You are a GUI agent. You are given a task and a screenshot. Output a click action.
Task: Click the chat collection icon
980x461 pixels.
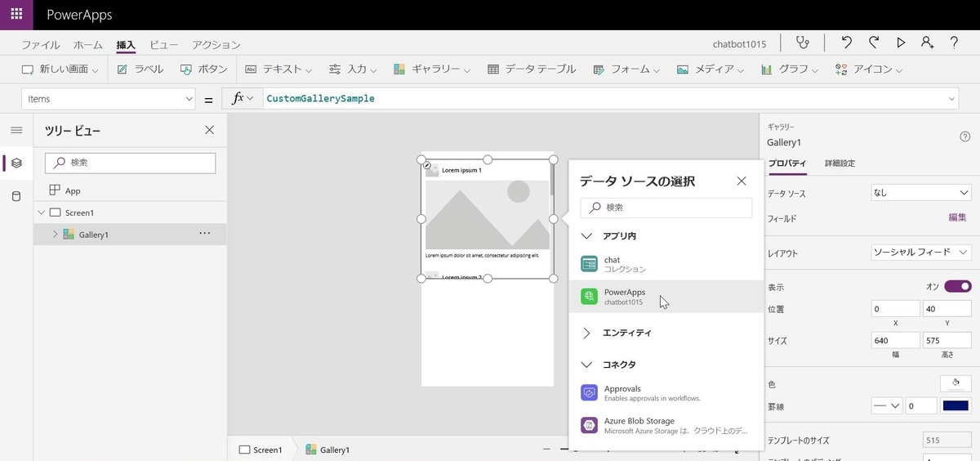tap(589, 264)
